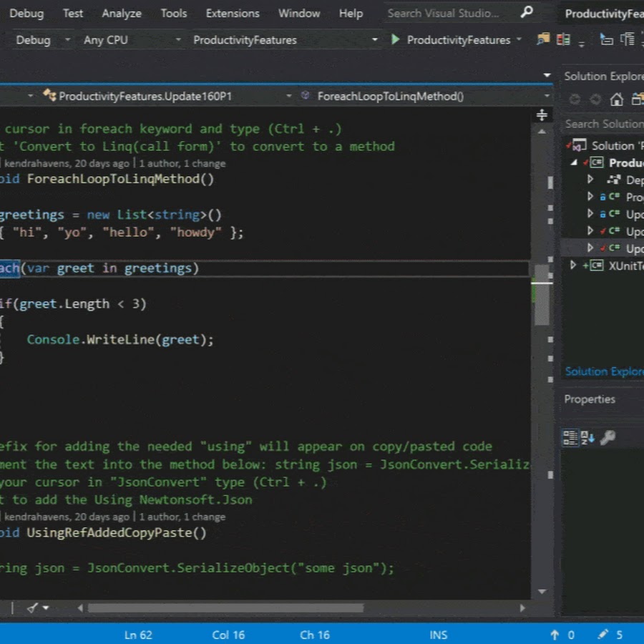Click the toolbar overflow options arrow
Screen dimensions: 644x644
[581, 44]
